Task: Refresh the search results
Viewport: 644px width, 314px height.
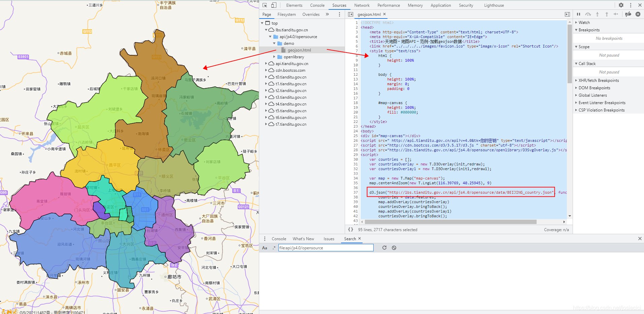Action: 384,248
